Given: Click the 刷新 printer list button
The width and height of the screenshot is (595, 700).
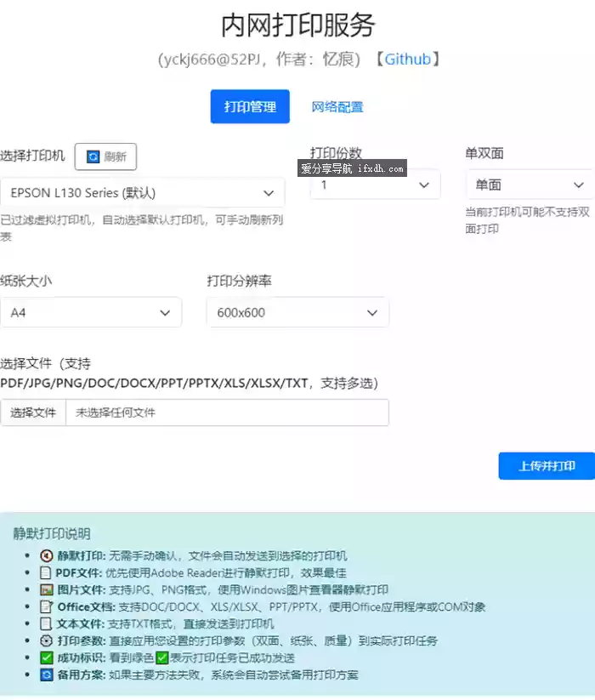Looking at the screenshot, I should [x=105, y=157].
